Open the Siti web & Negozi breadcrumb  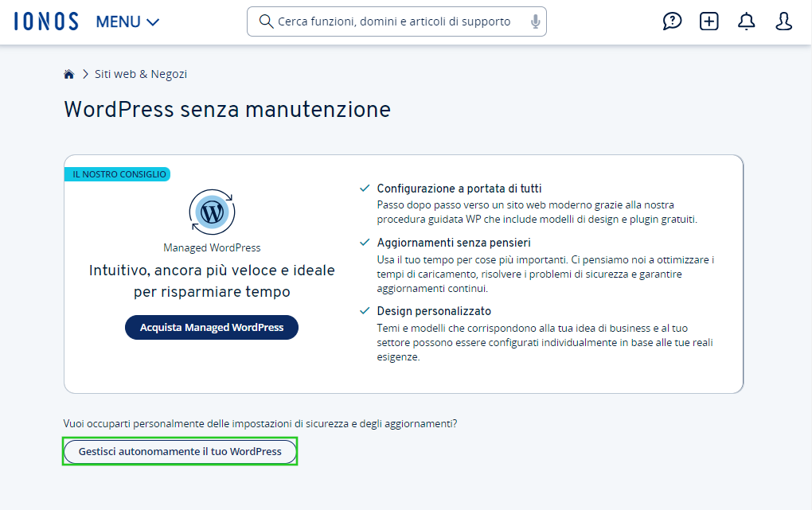coord(141,74)
